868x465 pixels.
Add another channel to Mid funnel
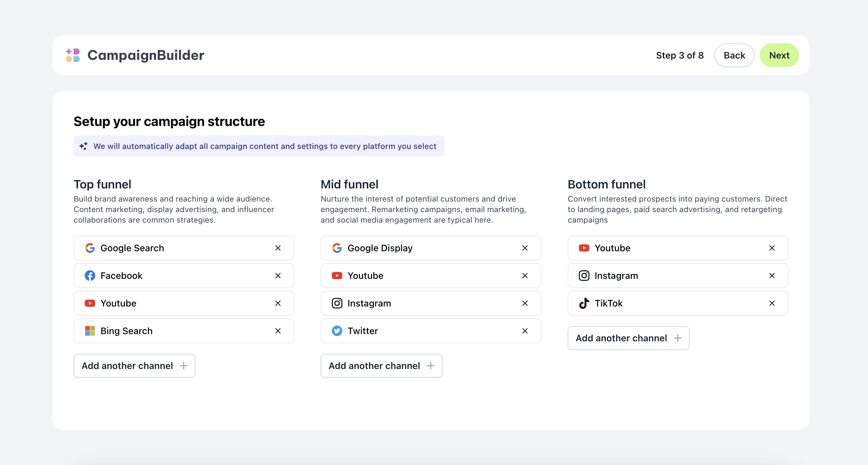tap(431, 366)
